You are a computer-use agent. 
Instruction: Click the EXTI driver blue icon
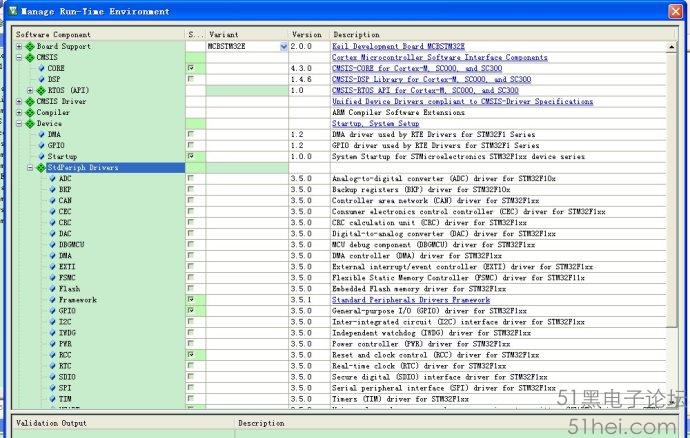coord(52,267)
